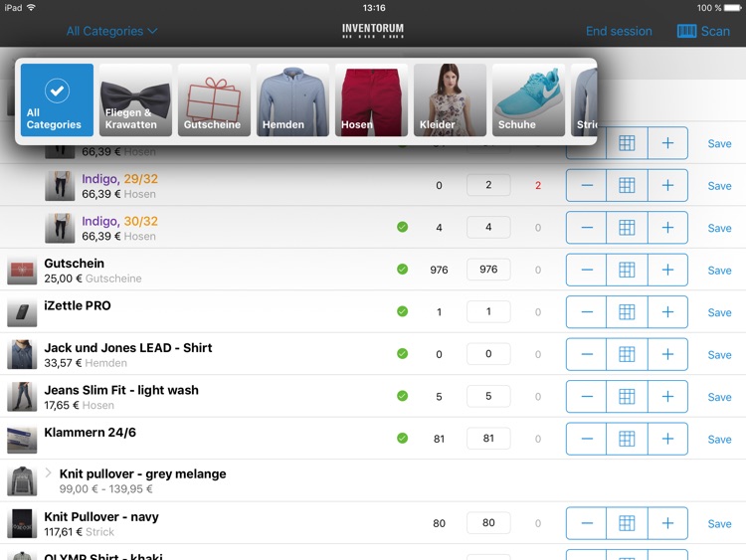The width and height of the screenshot is (746, 560).
Task: Edit counted quantity field for Indigo 29/32
Action: pyautogui.click(x=488, y=185)
